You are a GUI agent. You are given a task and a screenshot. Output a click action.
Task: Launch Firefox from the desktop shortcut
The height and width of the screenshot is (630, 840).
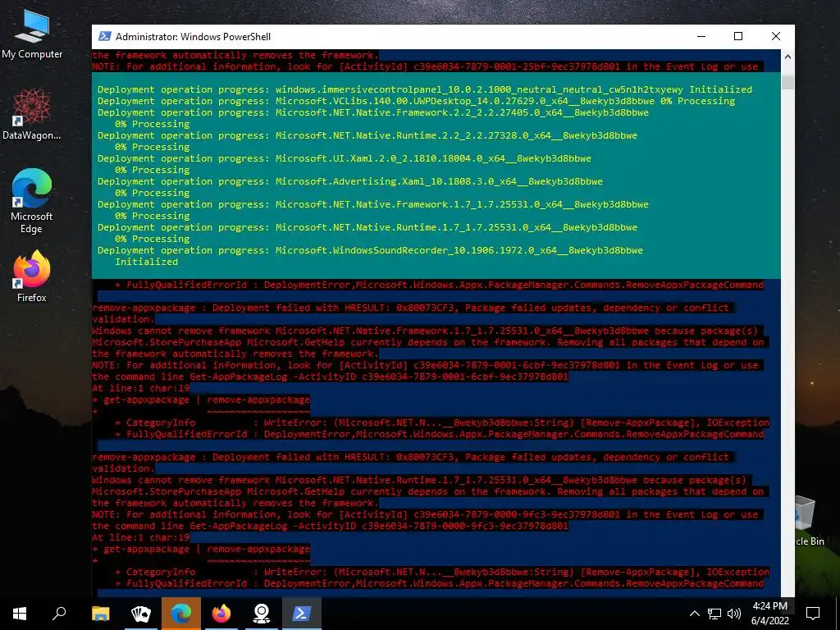click(32, 277)
